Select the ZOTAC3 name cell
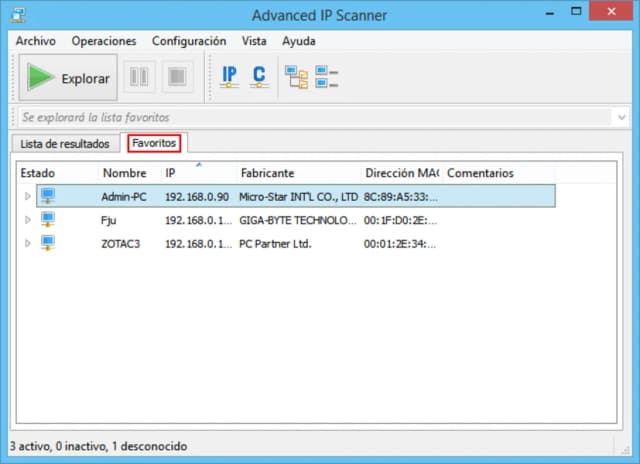Image resolution: width=640 pixels, height=464 pixels. click(120, 244)
